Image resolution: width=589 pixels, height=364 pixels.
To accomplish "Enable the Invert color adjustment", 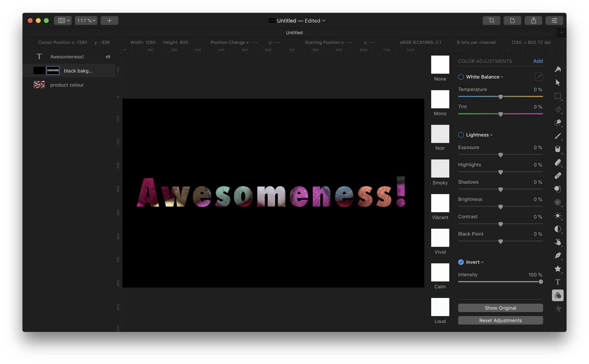I will [461, 262].
